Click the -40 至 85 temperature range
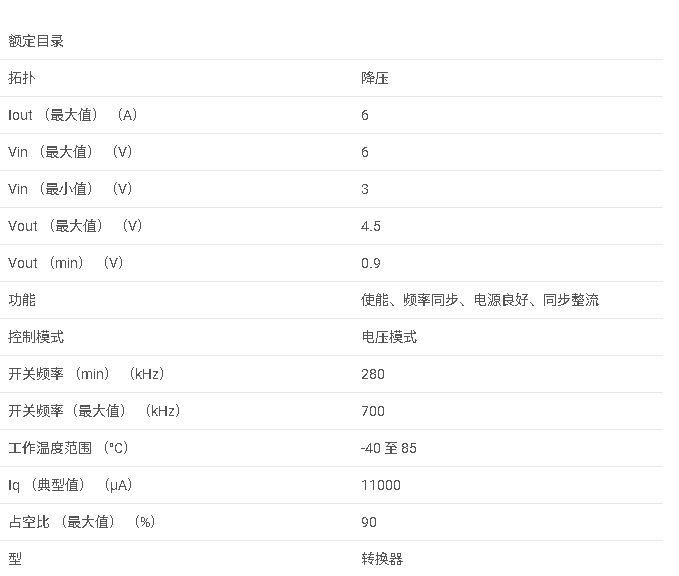This screenshot has width=679, height=576. point(388,448)
